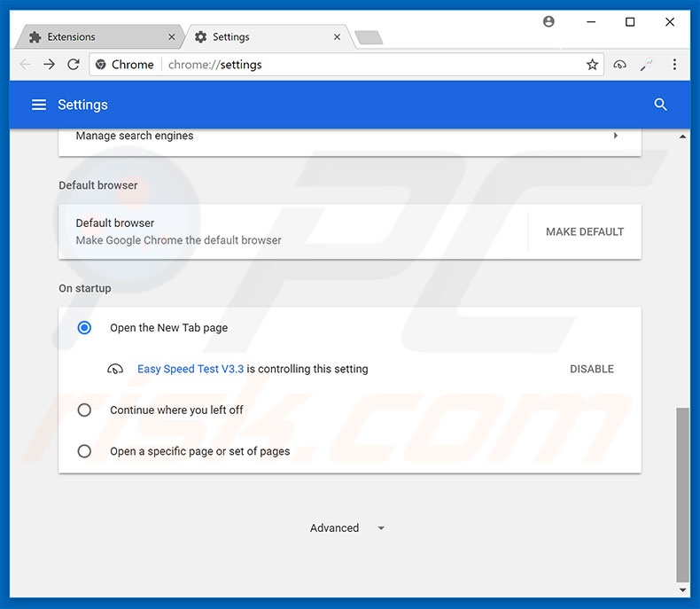700x609 pixels.
Task: Select Continue where you left off
Action: click(84, 410)
